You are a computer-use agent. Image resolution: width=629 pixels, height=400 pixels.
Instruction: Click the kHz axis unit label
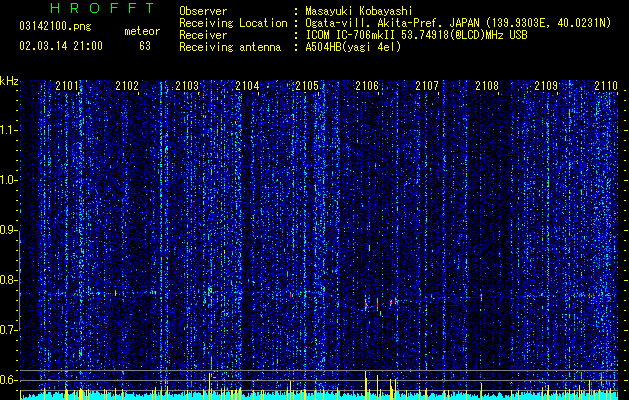coord(9,81)
